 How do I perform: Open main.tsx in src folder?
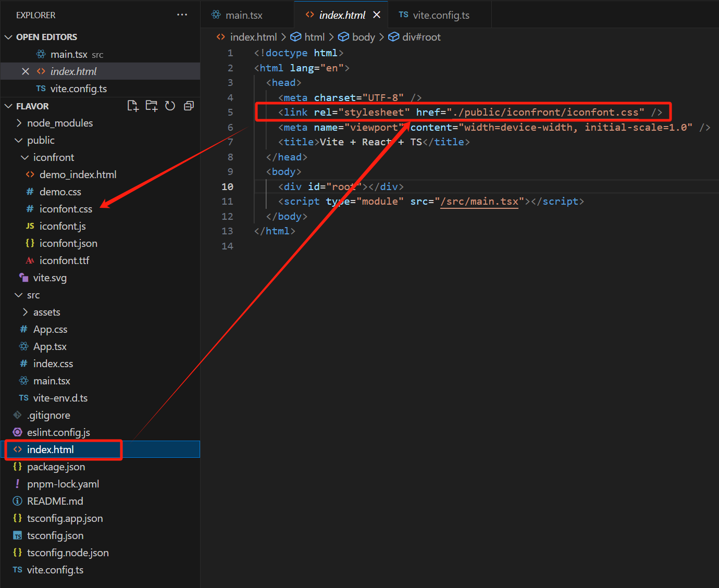coord(100,381)
